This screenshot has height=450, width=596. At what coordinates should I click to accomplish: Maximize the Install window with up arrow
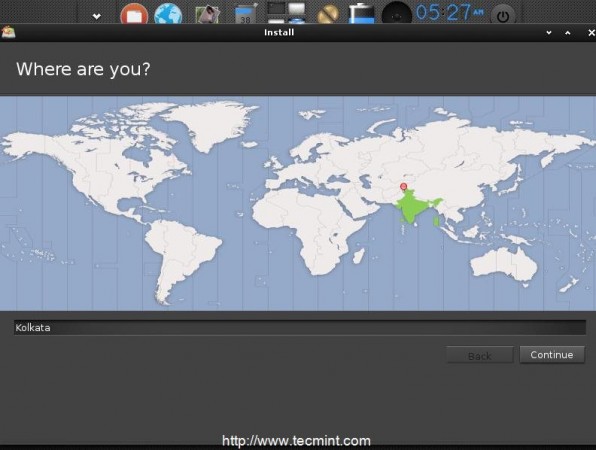pyautogui.click(x=567, y=33)
